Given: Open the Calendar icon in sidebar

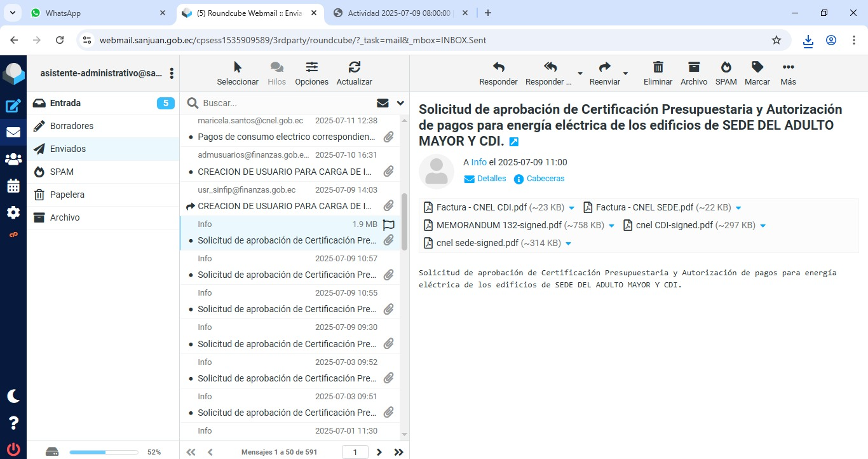Looking at the screenshot, I should 13,186.
